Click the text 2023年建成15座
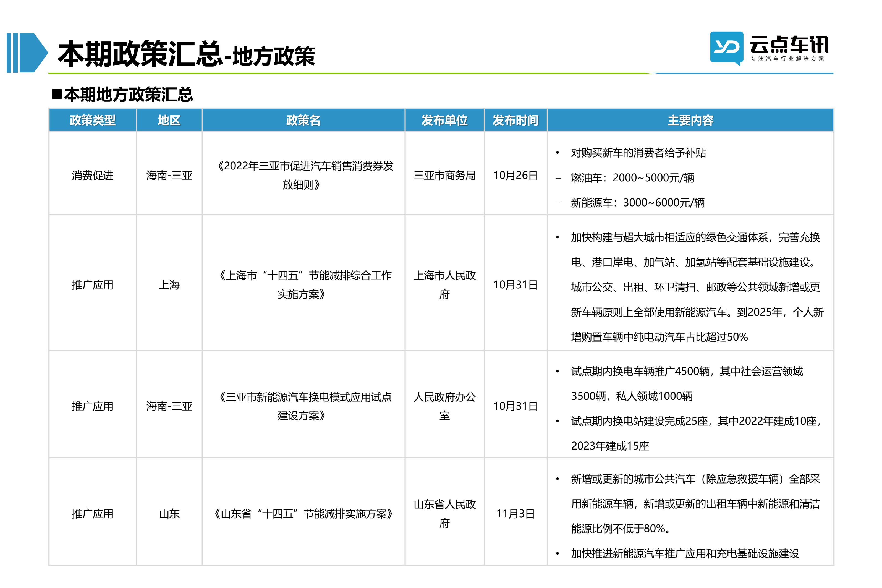Image resolution: width=882 pixels, height=588 pixels. pyautogui.click(x=610, y=446)
